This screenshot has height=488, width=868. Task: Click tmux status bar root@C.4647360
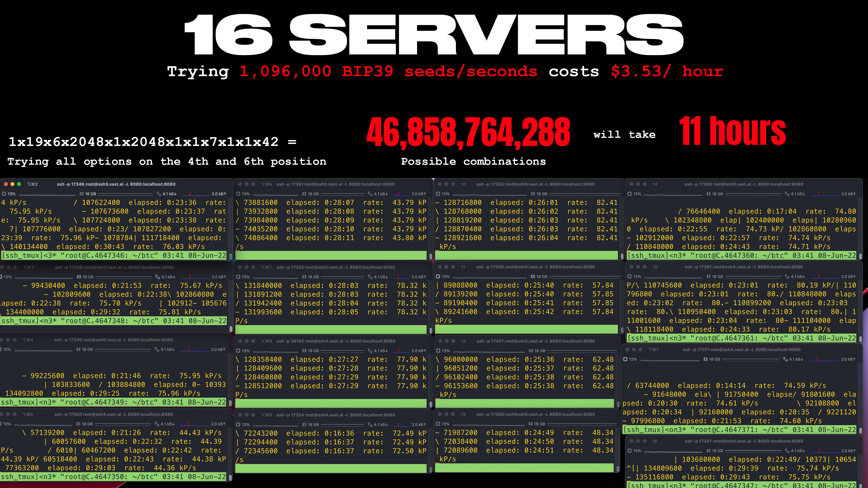pos(741,256)
